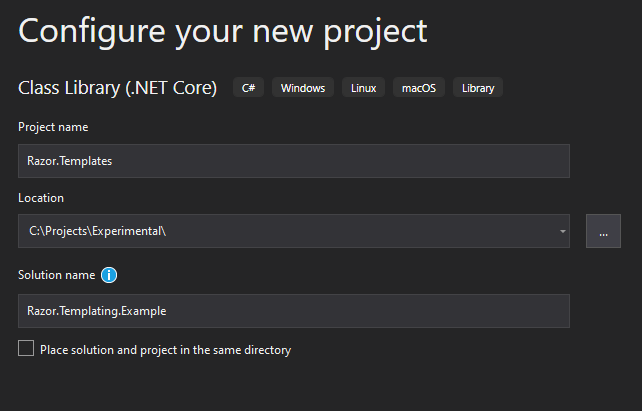Browse for location with the ellipsis button
This screenshot has height=411, width=642.
pos(603,231)
